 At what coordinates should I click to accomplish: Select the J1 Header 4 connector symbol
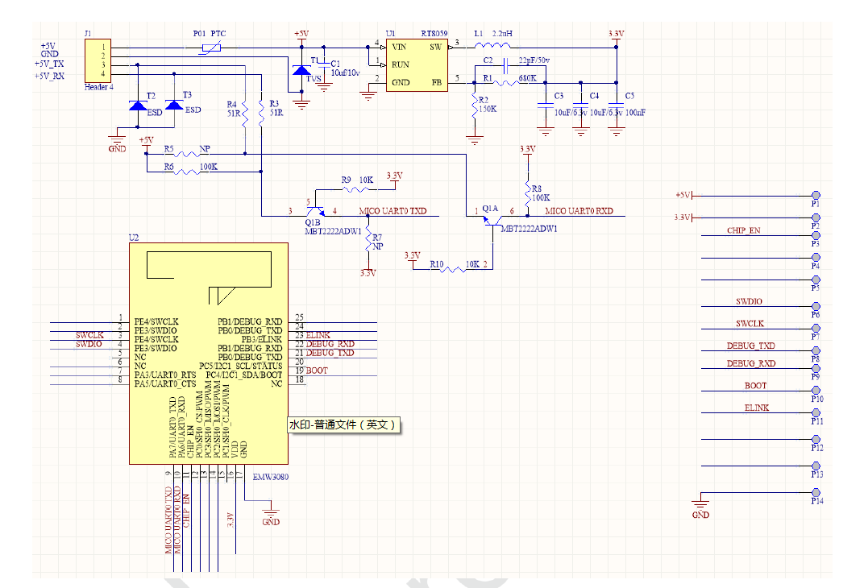pos(102,60)
